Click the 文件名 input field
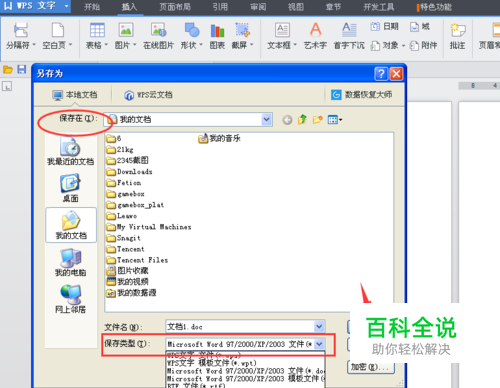Screen dimensions: 500x388 coord(240,327)
